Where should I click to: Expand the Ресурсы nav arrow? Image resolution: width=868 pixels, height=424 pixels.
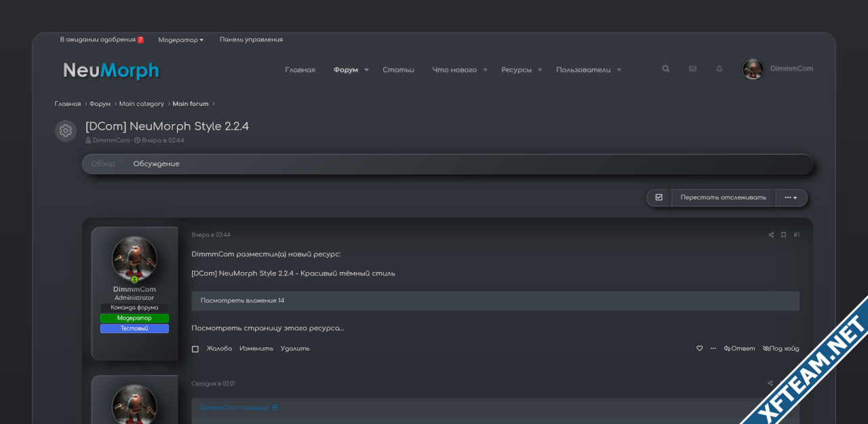click(540, 70)
